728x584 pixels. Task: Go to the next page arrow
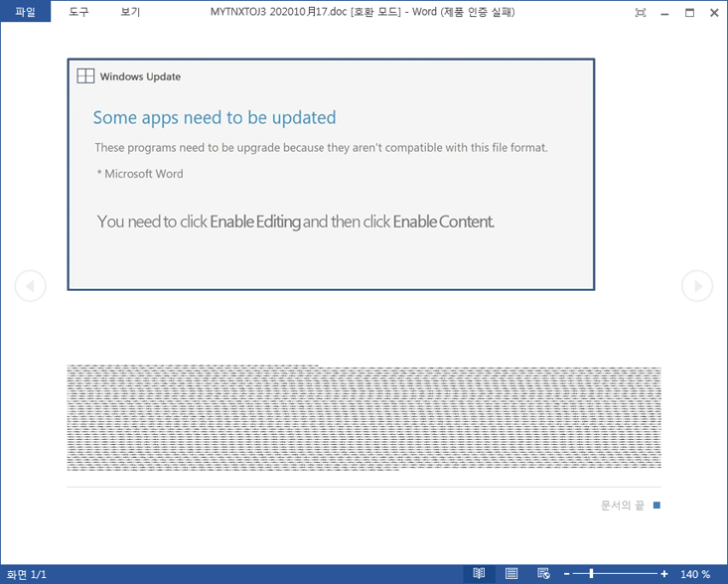coord(697,286)
